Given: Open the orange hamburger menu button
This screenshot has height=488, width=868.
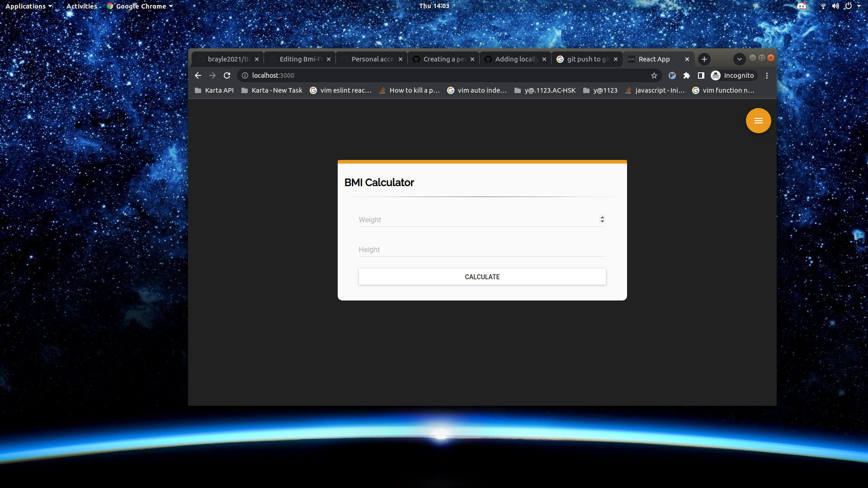Looking at the screenshot, I should (x=758, y=121).
